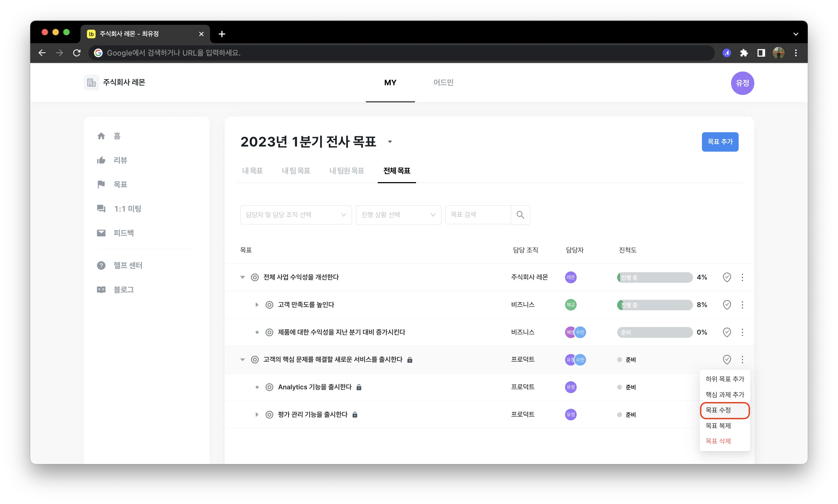
Task: Open the Analytics 기능을 출시한다 goal
Action: pyautogui.click(x=314, y=387)
